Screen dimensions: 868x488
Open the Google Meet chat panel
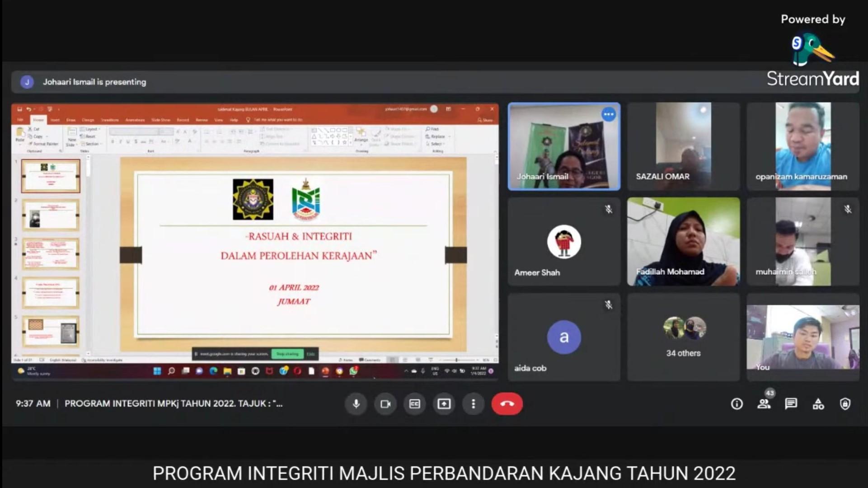click(791, 404)
